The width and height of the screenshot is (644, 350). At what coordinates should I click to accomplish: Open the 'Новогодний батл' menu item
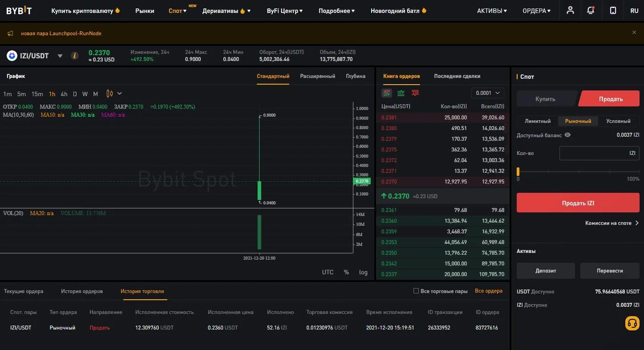point(399,11)
